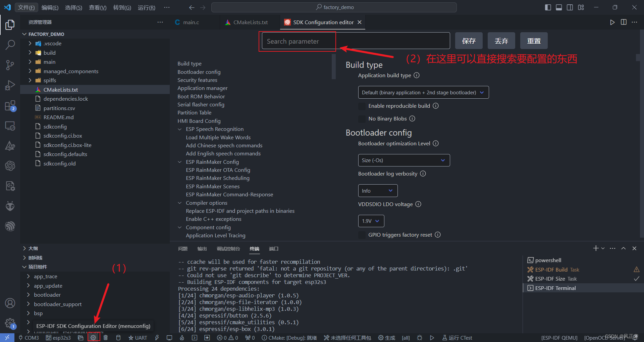Select the ESP-IDF Full Clean trash icon
The height and width of the screenshot is (342, 644).
click(106, 337)
